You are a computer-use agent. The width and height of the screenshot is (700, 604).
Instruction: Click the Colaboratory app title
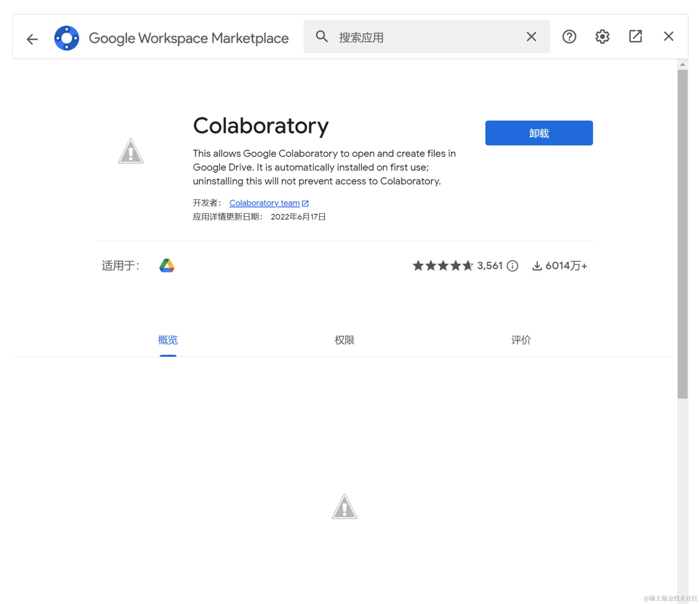(x=261, y=126)
